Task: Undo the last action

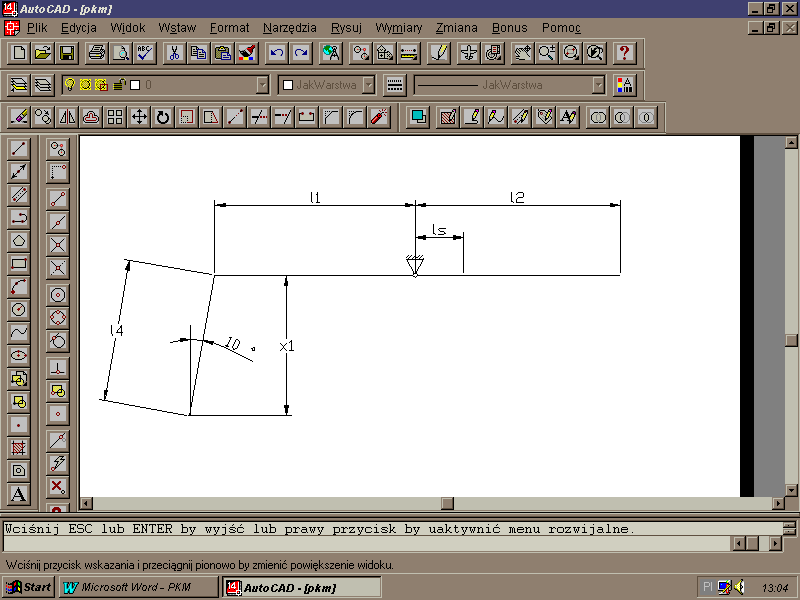Action: [x=277, y=53]
